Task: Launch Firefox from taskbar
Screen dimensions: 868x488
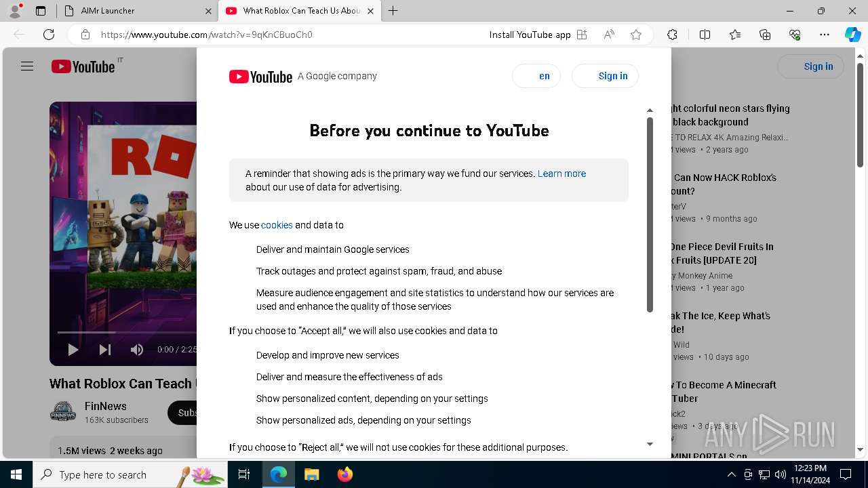Action: coord(345,474)
